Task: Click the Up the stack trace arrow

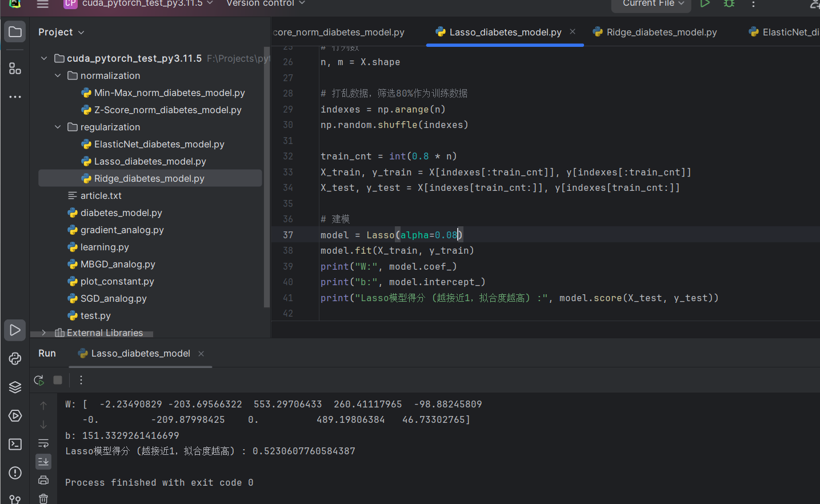Action: click(43, 405)
